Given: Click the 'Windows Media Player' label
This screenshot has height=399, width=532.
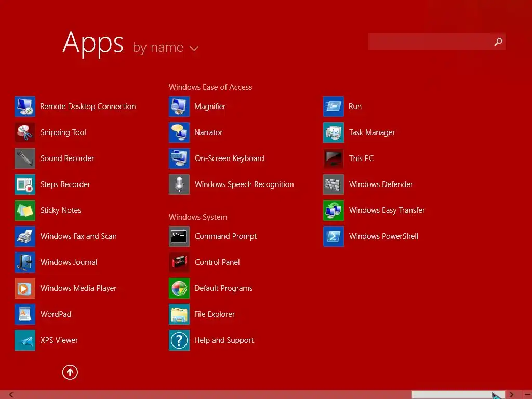Looking at the screenshot, I should coord(78,288).
